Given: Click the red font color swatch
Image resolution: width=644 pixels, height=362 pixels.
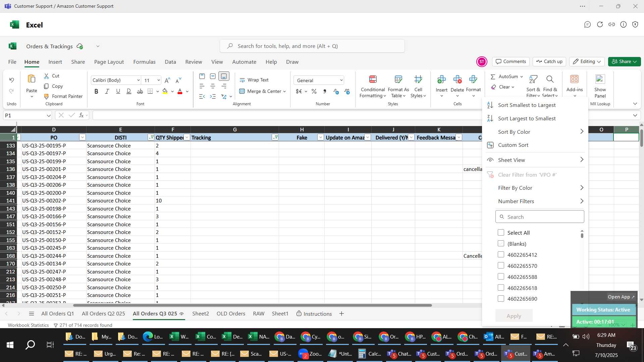Looking at the screenshot, I should (x=180, y=92).
